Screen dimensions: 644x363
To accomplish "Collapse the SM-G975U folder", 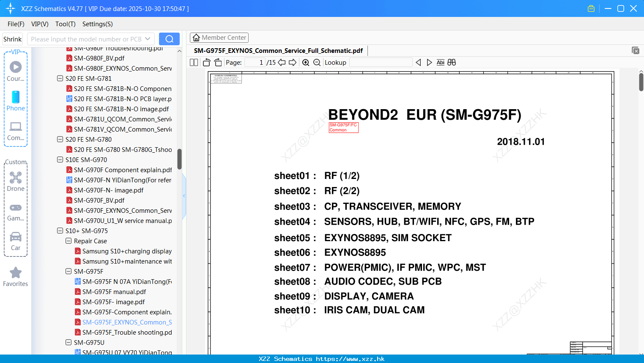I will point(68,343).
